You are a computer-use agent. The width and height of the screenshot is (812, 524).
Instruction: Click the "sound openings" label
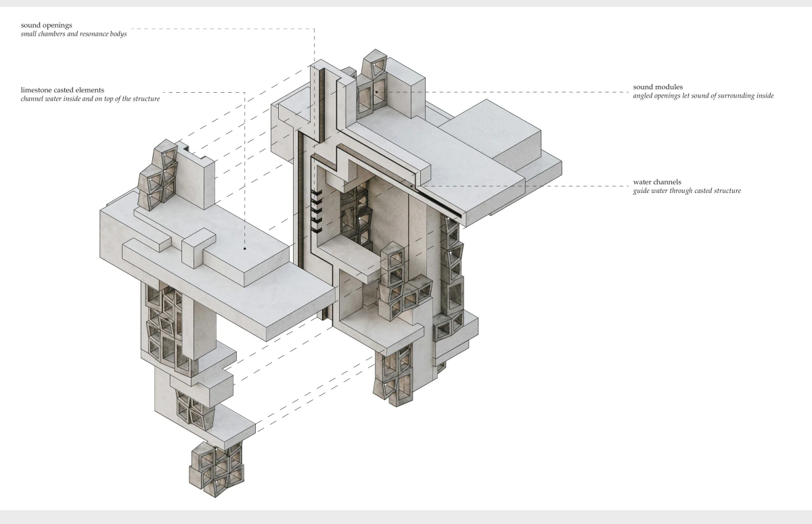pyautogui.click(x=46, y=25)
